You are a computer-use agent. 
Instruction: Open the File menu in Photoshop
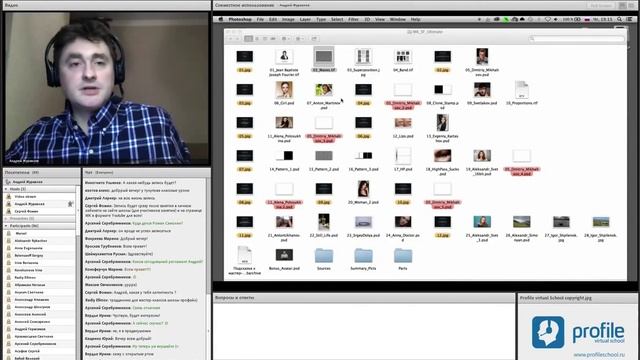point(260,19)
